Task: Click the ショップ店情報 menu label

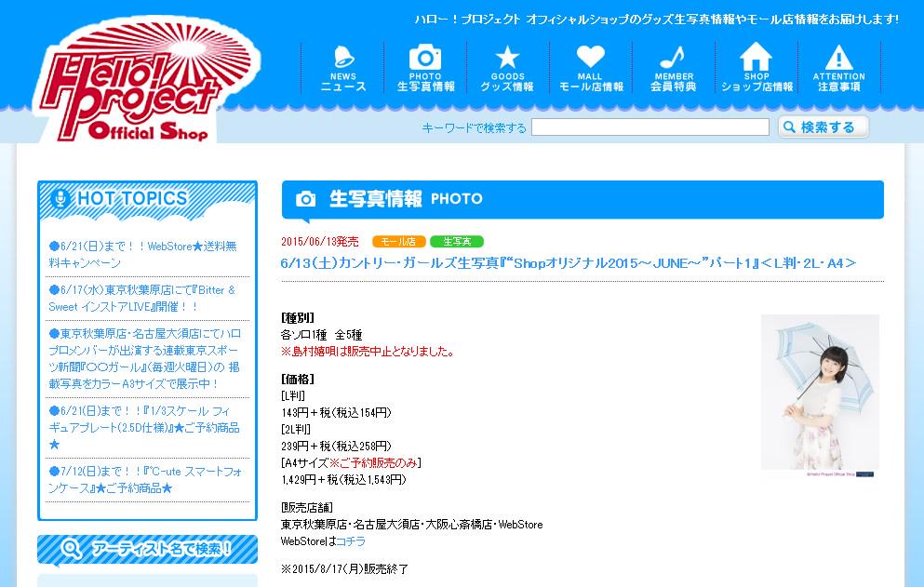Action: (757, 87)
